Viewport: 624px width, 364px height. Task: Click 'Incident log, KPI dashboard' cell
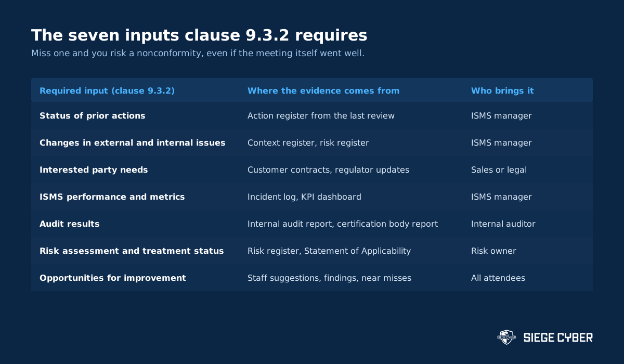coord(304,197)
